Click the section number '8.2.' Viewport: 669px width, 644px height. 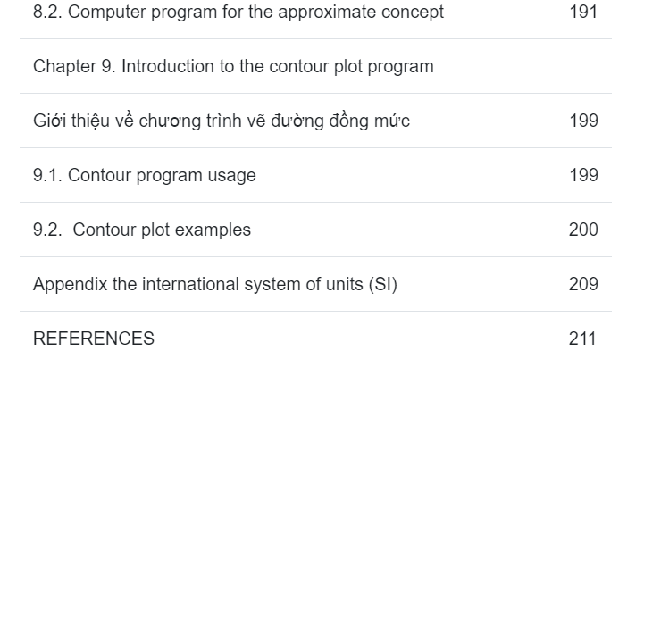[47, 12]
